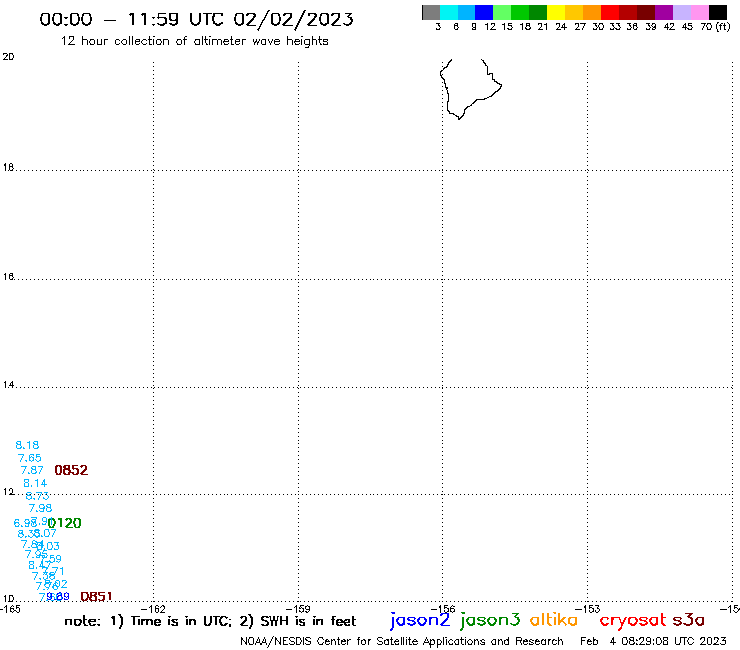Click the wave height value '7.98'
This screenshot has height=650, width=740.
[x=40, y=508]
